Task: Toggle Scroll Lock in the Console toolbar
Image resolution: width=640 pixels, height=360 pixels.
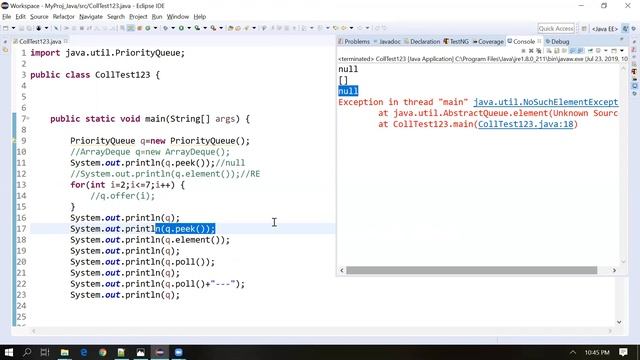Action: pyautogui.click(x=556, y=51)
